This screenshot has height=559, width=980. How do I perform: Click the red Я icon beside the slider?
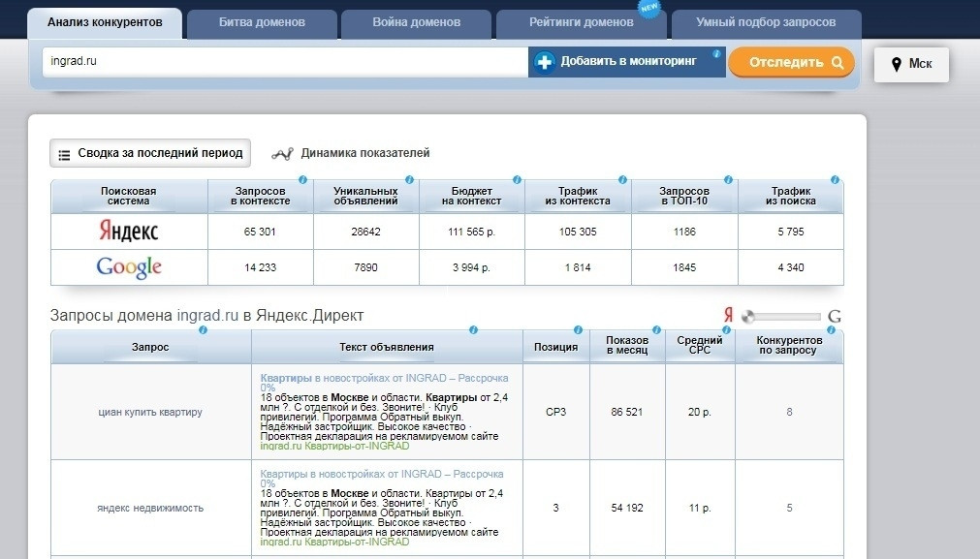point(728,316)
